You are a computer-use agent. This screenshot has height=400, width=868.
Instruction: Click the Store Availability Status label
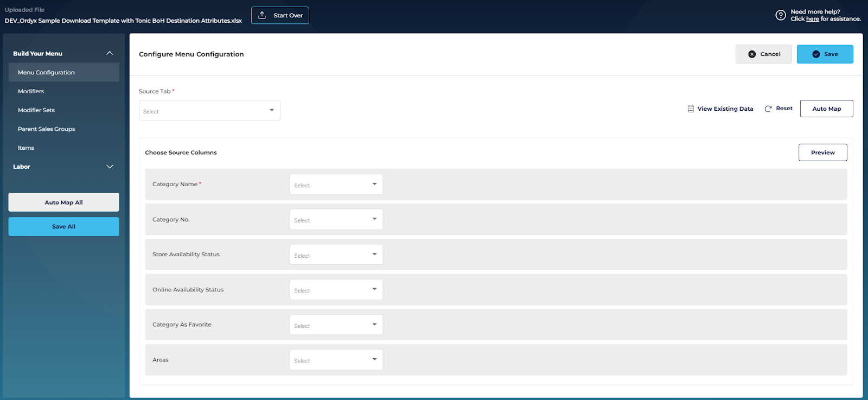pyautogui.click(x=186, y=255)
